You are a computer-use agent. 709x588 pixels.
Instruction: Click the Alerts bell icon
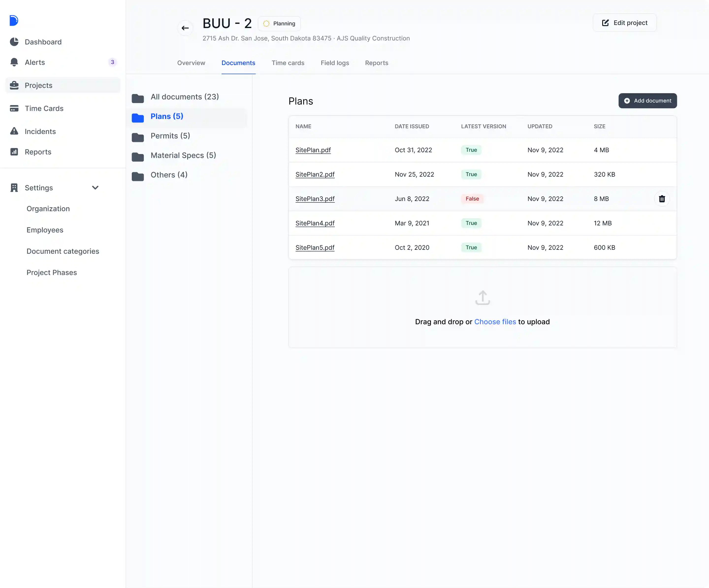(x=14, y=62)
